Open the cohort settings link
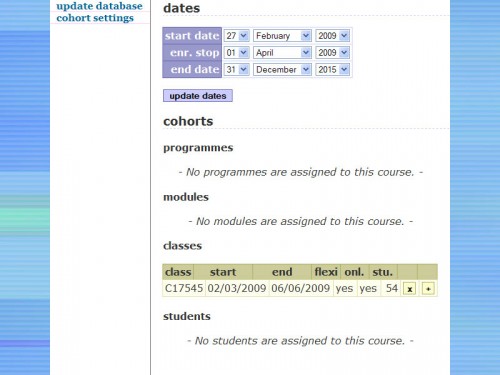This screenshot has width=500, height=375. tap(95, 18)
